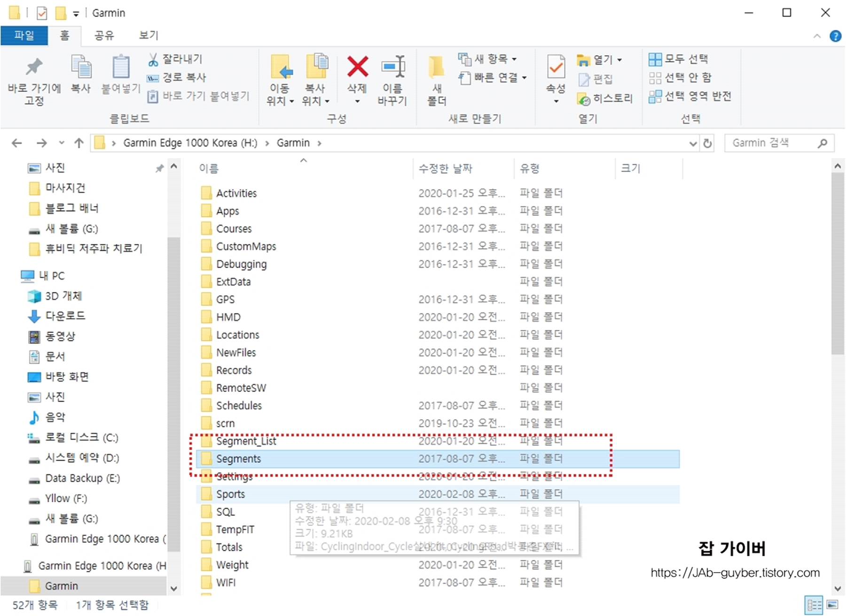Expand Open (열기) dropdown

point(600,60)
